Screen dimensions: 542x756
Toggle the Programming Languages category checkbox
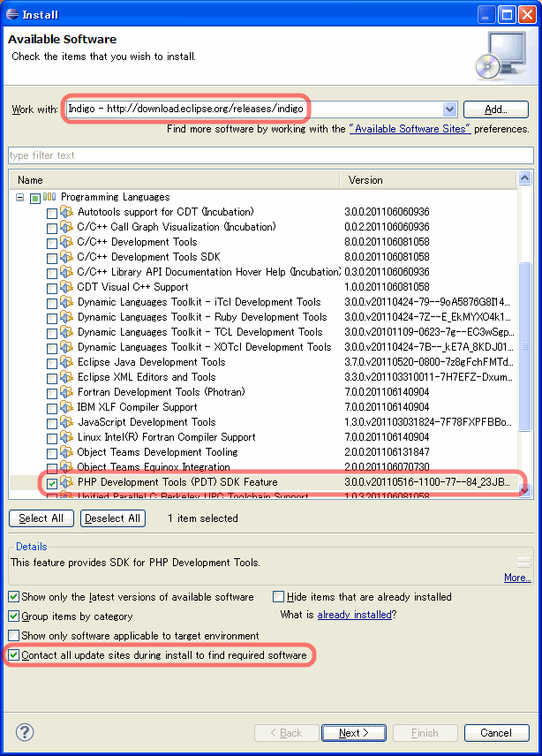pos(35,198)
